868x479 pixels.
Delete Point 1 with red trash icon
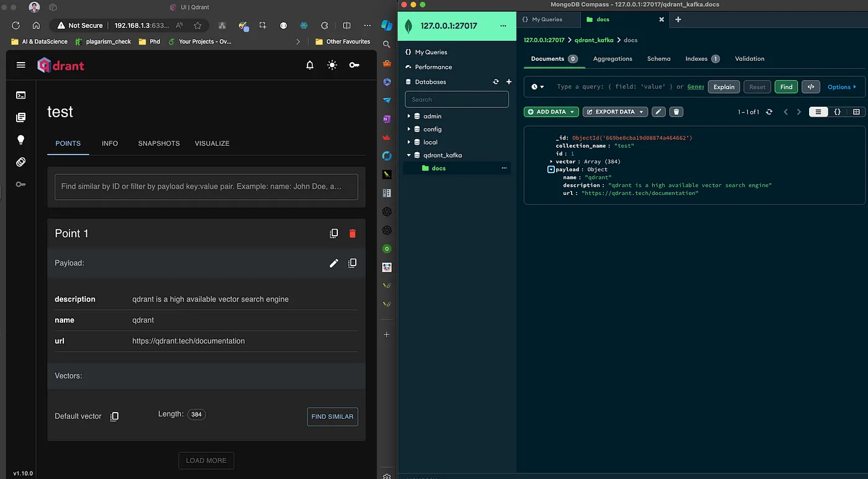(353, 233)
